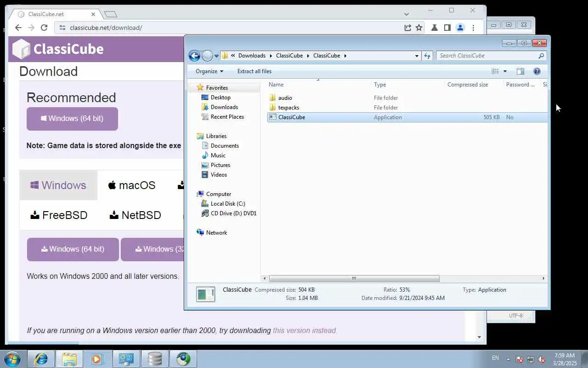
Task: Open Downloads in navigation pane
Action: [x=224, y=107]
